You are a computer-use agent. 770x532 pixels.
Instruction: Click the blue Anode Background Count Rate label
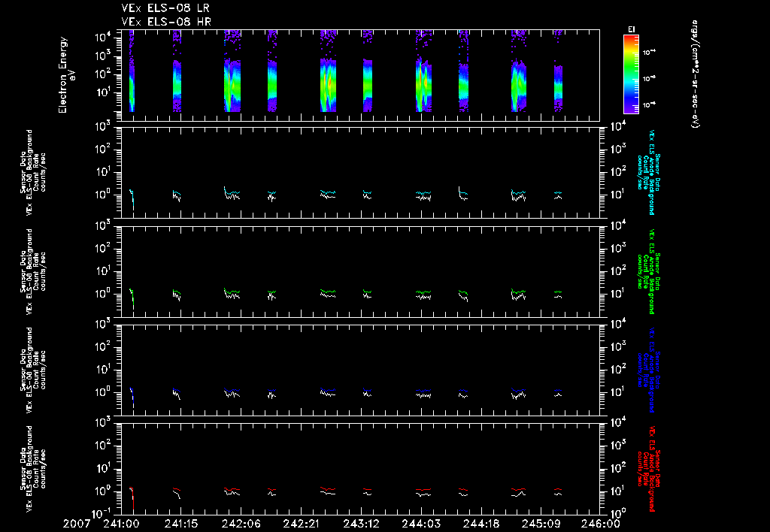(x=649, y=370)
